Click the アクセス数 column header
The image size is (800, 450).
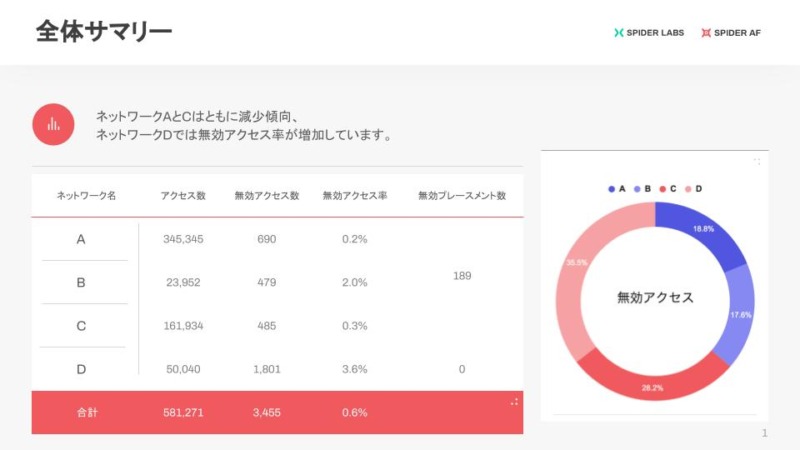click(x=183, y=195)
